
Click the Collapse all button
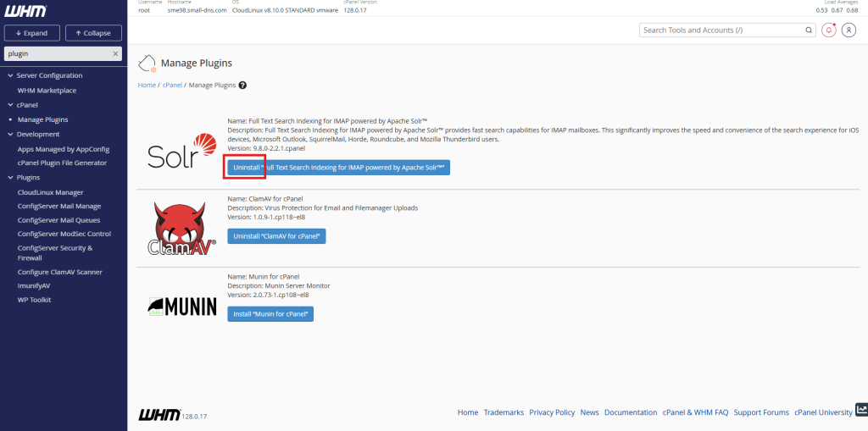coord(93,33)
